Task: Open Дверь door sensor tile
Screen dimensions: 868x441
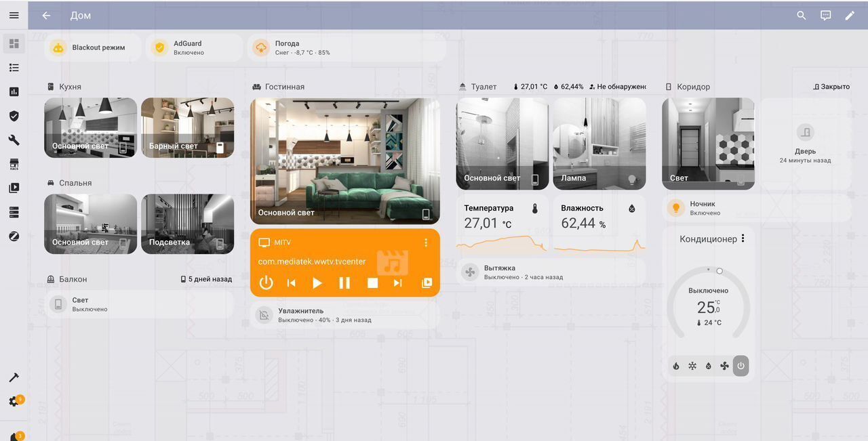Action: 805,144
